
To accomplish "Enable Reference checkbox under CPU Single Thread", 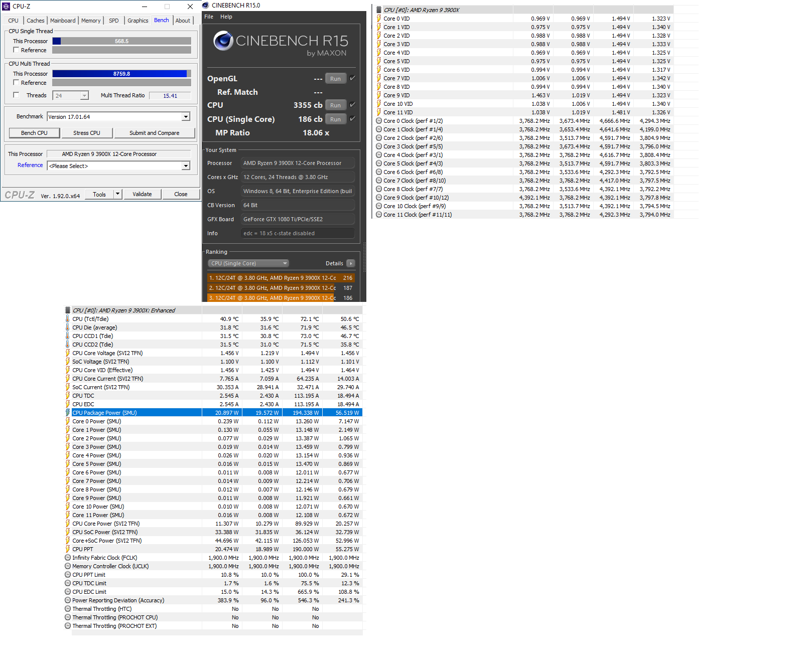I will pos(16,50).
